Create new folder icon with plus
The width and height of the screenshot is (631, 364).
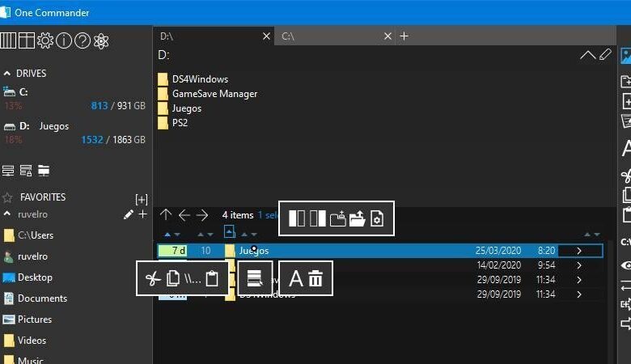pyautogui.click(x=337, y=218)
